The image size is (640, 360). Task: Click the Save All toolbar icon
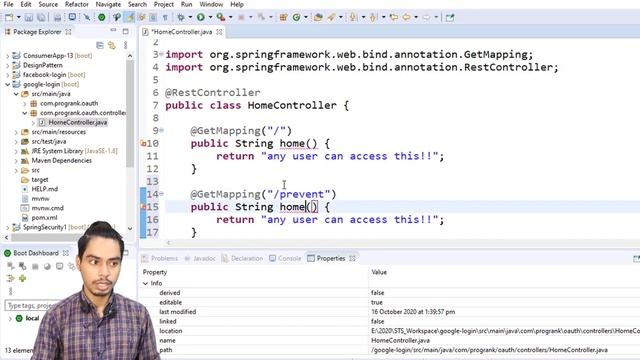pyautogui.click(x=41, y=18)
